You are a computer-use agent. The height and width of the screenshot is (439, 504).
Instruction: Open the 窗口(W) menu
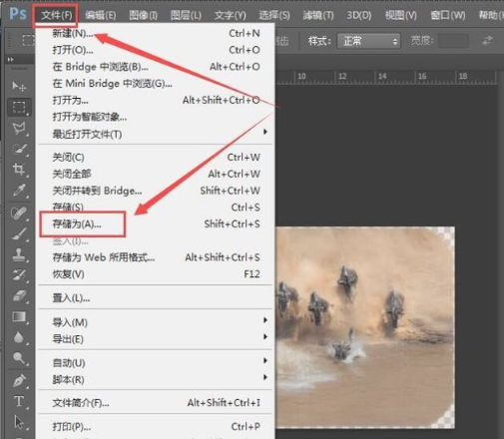click(448, 15)
